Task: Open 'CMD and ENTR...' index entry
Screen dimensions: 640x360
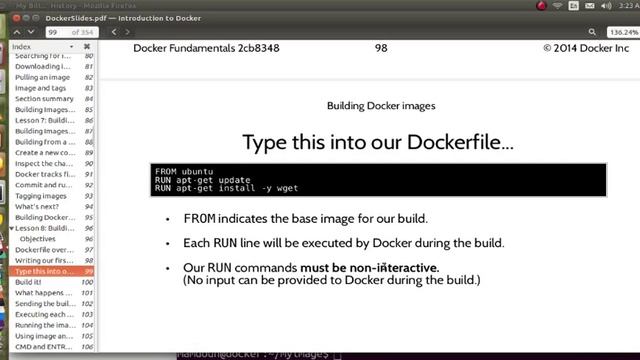Action: coord(53,347)
